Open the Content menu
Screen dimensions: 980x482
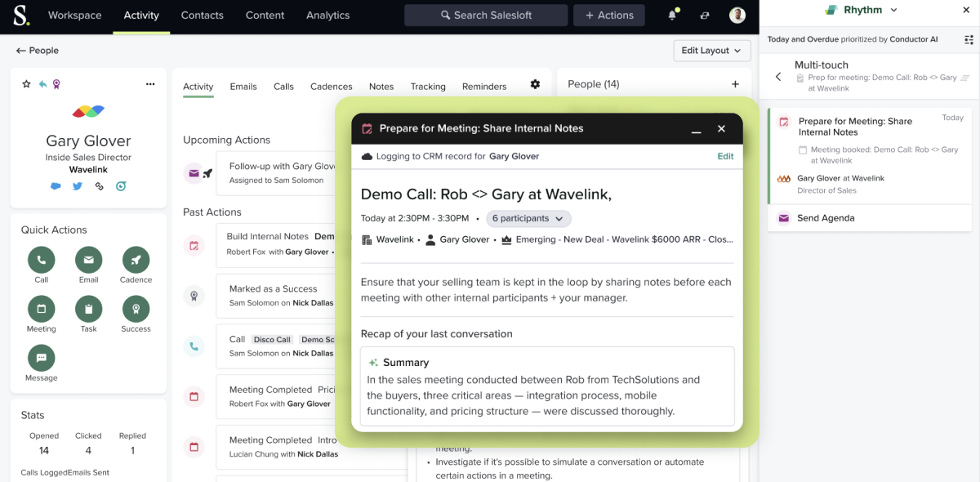(x=265, y=16)
